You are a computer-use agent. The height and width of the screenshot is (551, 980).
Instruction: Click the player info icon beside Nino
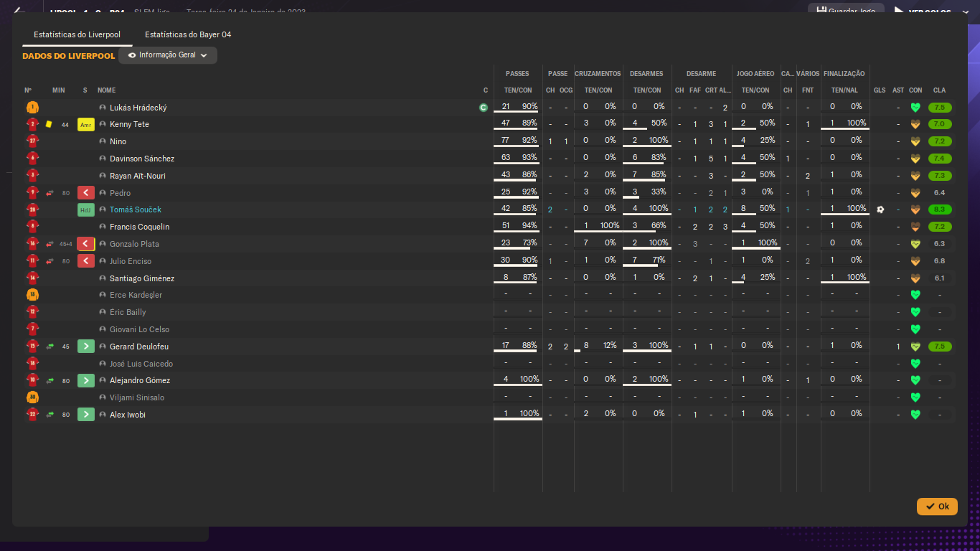(x=103, y=141)
